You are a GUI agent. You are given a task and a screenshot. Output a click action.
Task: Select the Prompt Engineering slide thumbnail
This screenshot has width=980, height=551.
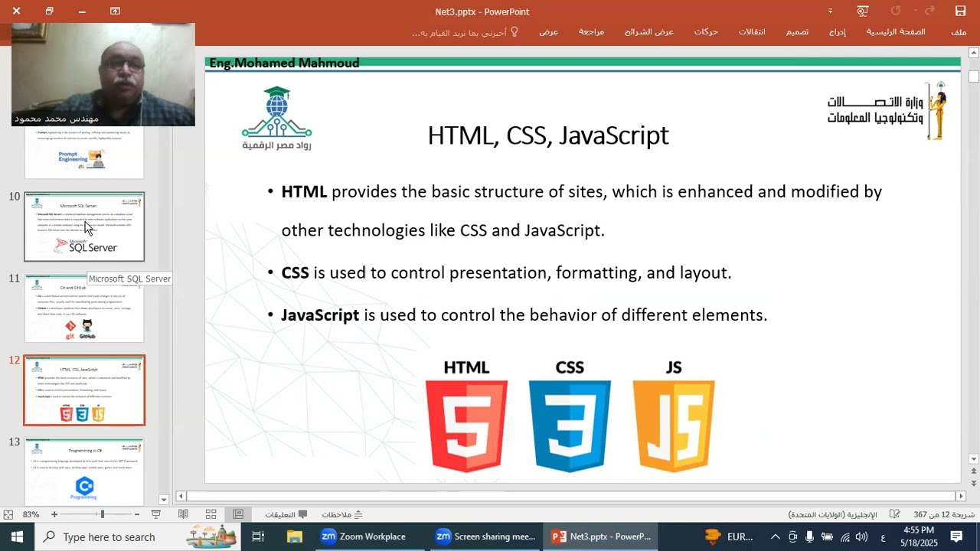click(84, 152)
